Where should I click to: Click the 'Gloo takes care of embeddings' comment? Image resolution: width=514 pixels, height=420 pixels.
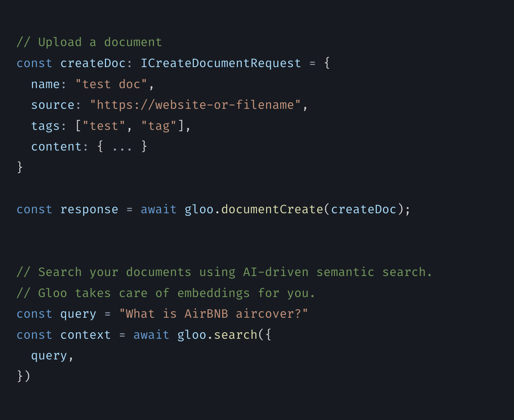[x=166, y=293]
